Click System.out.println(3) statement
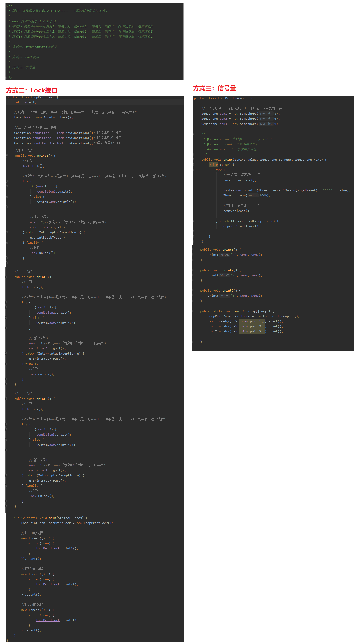The image size is (360, 644). pyautogui.click(x=56, y=445)
